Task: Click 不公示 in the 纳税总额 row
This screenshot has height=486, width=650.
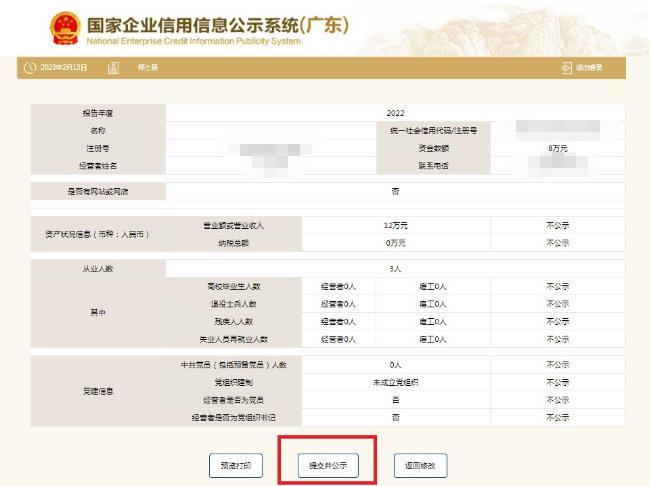Action: (x=557, y=242)
